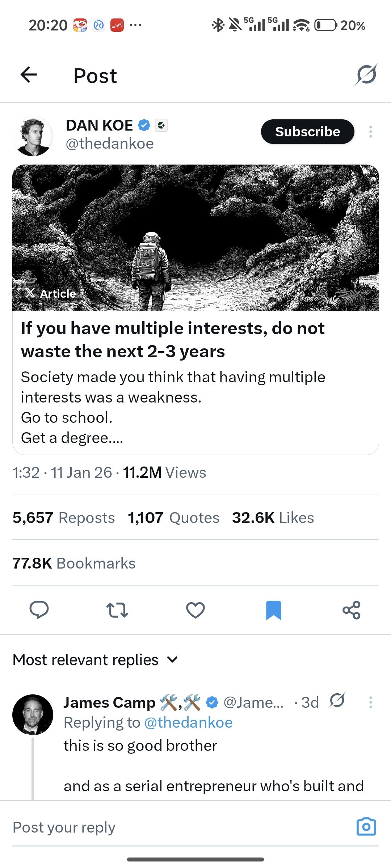Tap Grok icon on James Camp's reply

click(x=337, y=701)
